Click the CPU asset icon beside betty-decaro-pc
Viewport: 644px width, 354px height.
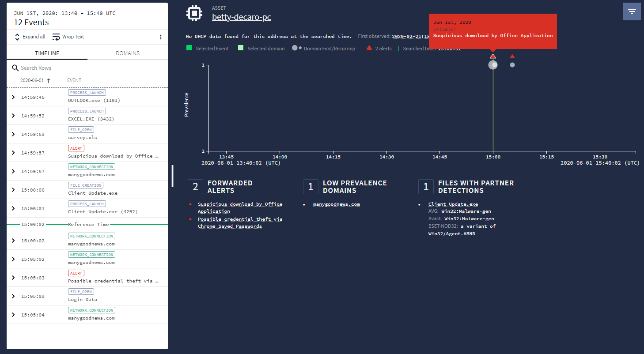(194, 13)
